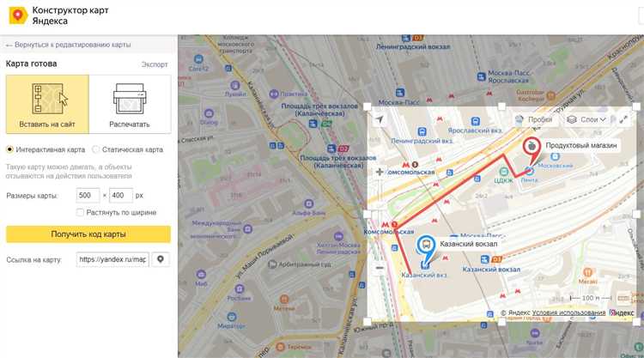Zoom out with the minus button
Screen dimensions: 644x358
380,268
